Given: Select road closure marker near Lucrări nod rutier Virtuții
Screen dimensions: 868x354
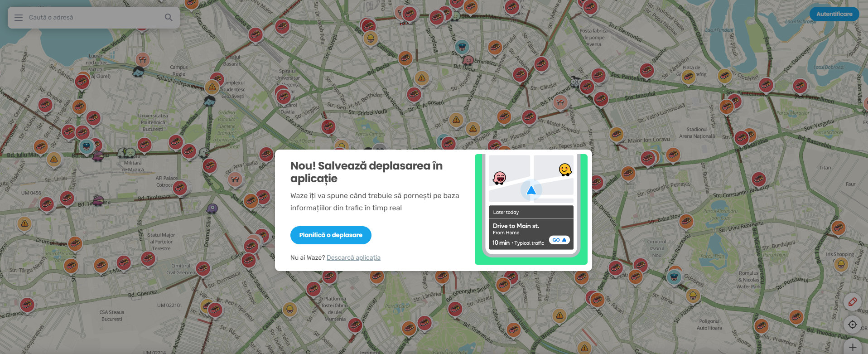Looking at the screenshot, I should point(142,60).
